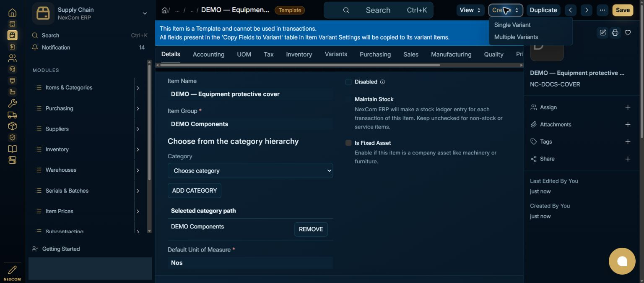Open the open-book icon in the rail

pyautogui.click(x=12, y=149)
